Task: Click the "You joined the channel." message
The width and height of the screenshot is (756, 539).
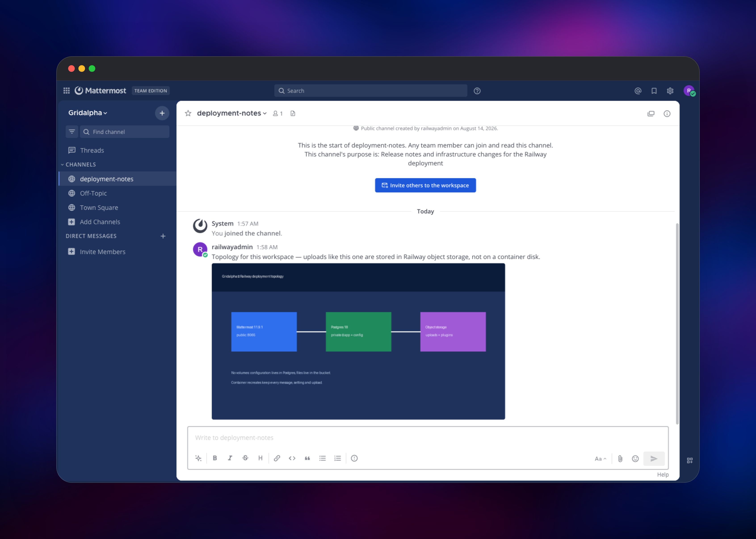Action: click(x=247, y=233)
